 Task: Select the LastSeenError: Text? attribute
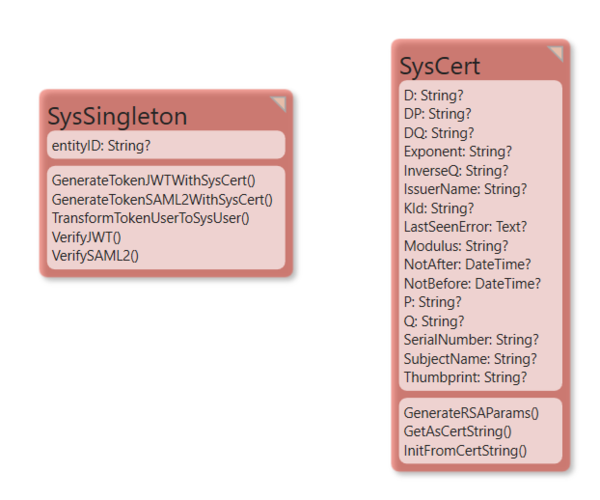(x=465, y=227)
